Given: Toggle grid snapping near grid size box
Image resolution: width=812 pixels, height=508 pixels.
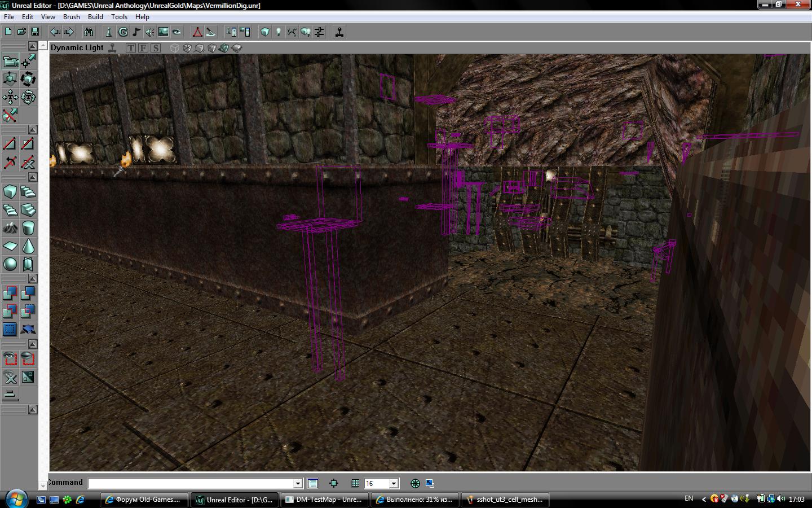Looking at the screenshot, I should [x=355, y=483].
